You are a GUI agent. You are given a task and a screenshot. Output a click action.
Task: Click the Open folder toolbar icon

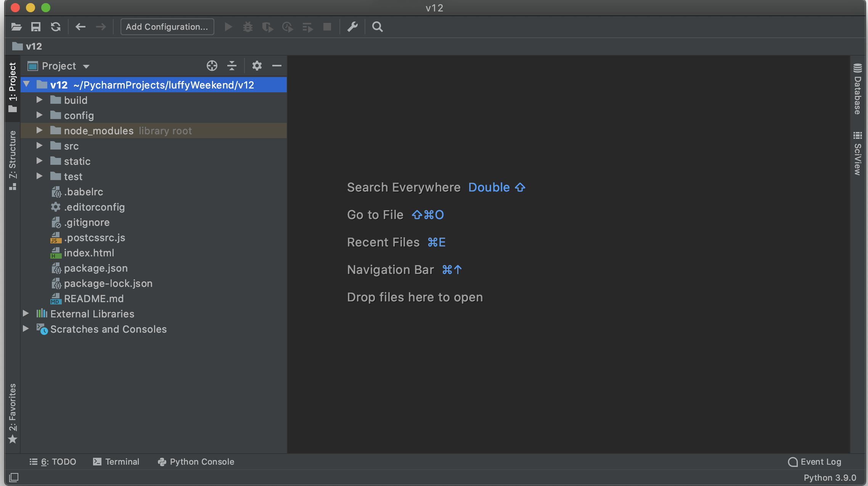pyautogui.click(x=16, y=27)
